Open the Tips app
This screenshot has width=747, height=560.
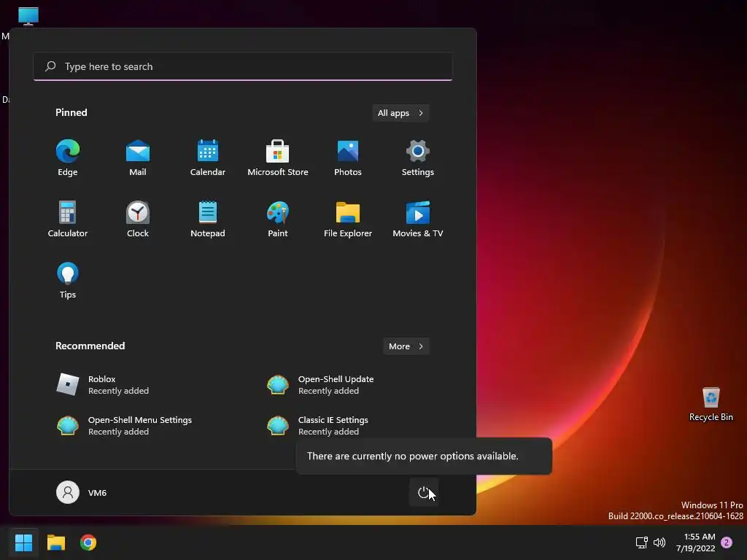click(68, 281)
